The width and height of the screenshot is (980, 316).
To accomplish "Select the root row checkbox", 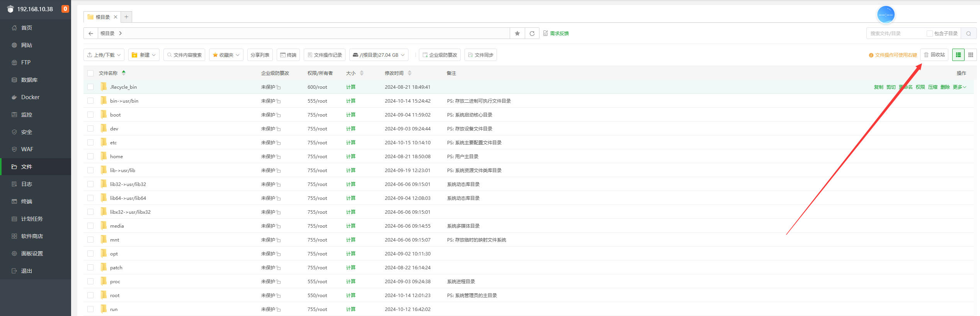I will 90,296.
